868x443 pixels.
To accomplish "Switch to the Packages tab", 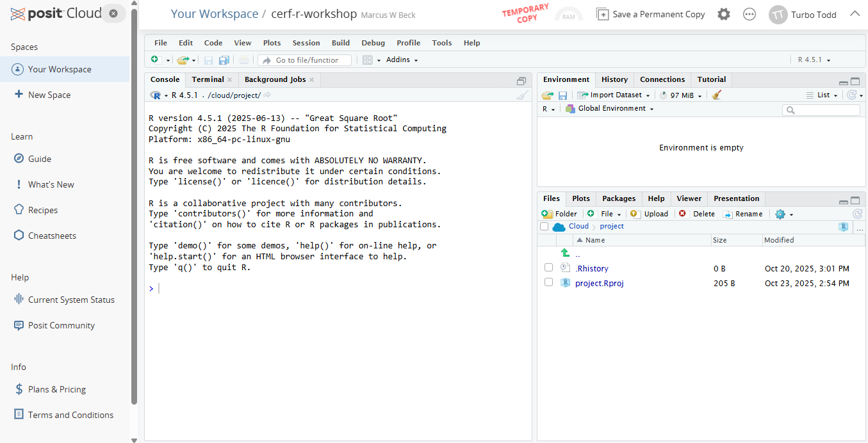I will pos(618,198).
